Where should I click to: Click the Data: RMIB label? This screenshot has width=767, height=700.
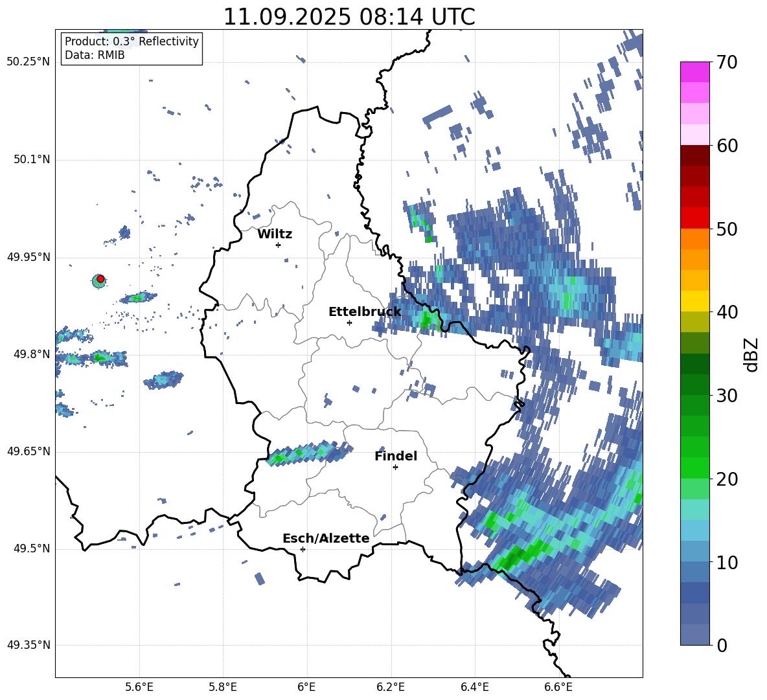(x=95, y=55)
